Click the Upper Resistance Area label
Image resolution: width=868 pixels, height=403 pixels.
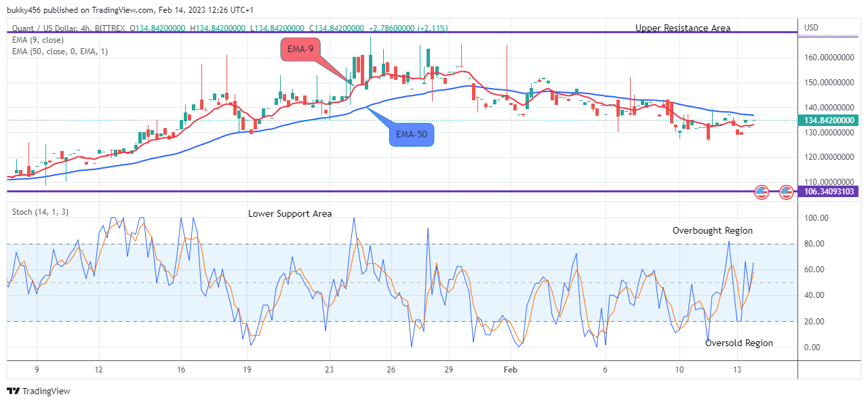pyautogui.click(x=683, y=28)
